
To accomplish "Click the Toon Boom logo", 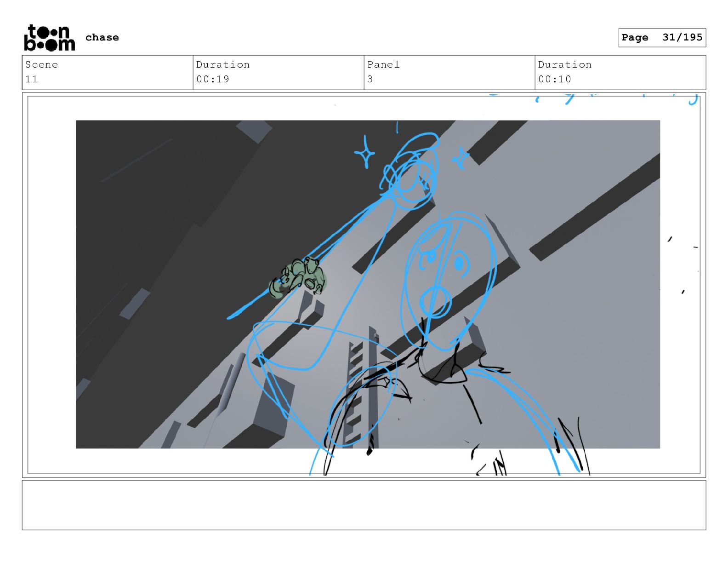I will pyautogui.click(x=49, y=38).
